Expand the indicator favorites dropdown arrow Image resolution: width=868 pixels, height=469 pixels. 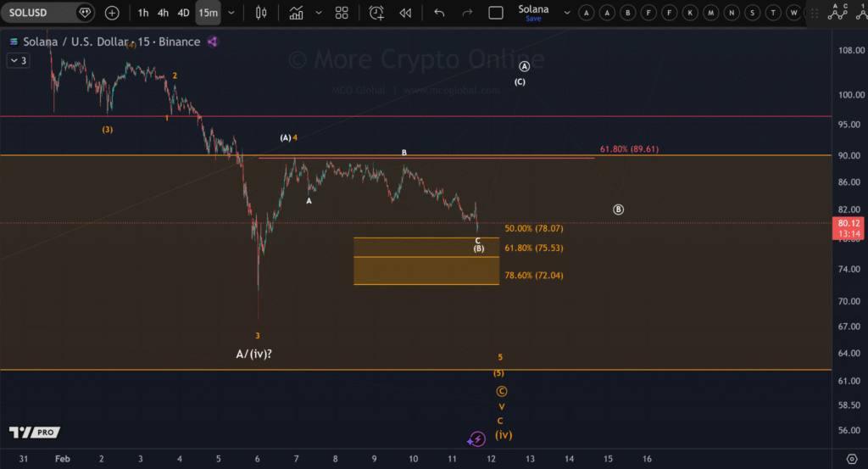(319, 13)
